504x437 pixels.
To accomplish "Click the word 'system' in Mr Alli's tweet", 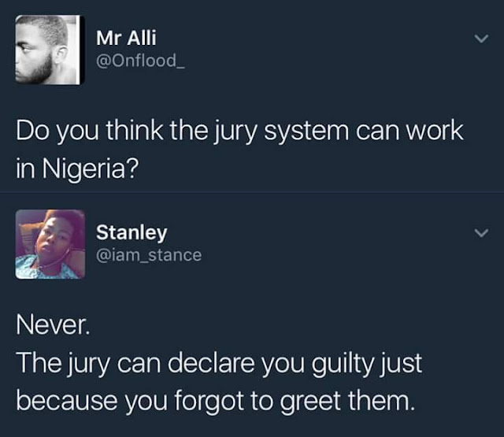I will click(306, 131).
